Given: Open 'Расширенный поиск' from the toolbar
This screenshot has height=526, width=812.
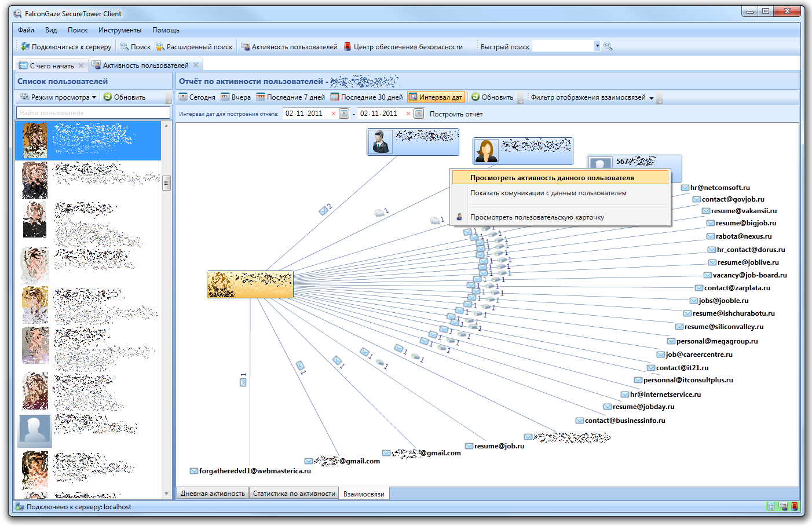Looking at the screenshot, I should tap(194, 47).
